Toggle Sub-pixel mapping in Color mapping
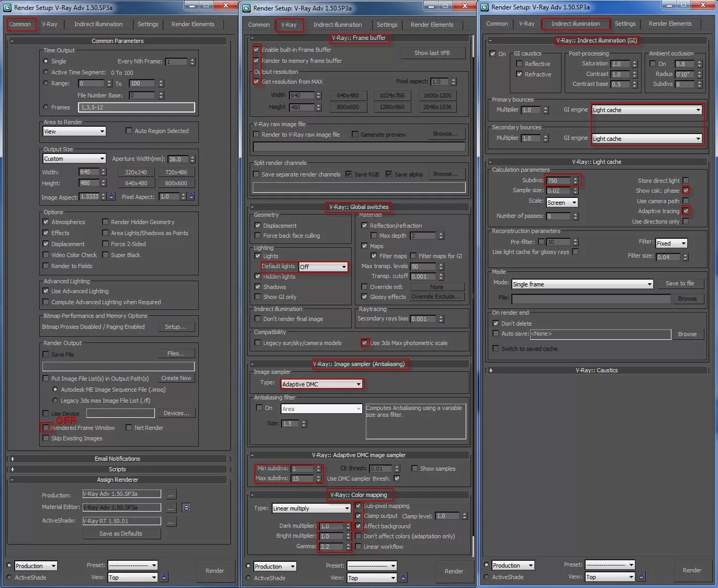Image resolution: width=718 pixels, height=588 pixels. (358, 506)
